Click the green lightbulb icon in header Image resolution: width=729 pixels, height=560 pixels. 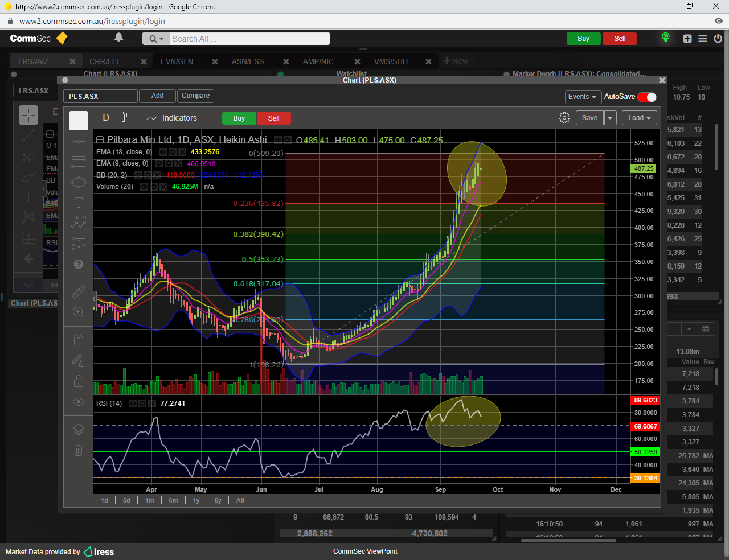tap(665, 38)
